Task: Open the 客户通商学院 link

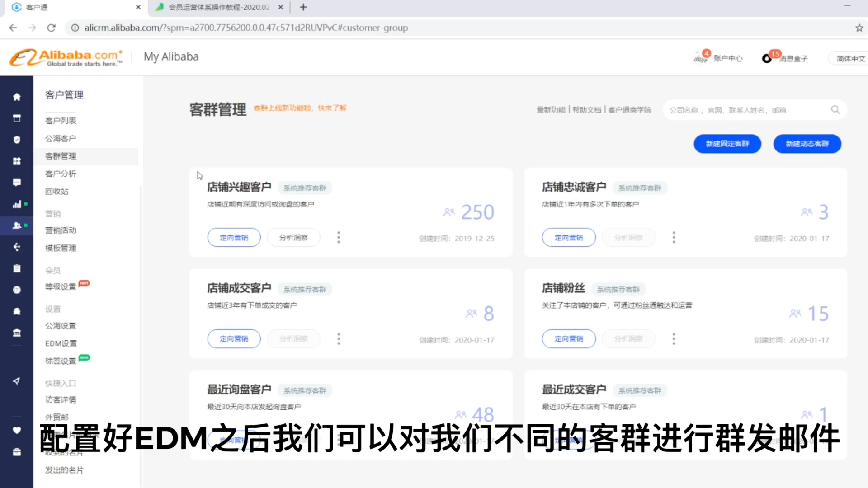Action: point(629,110)
